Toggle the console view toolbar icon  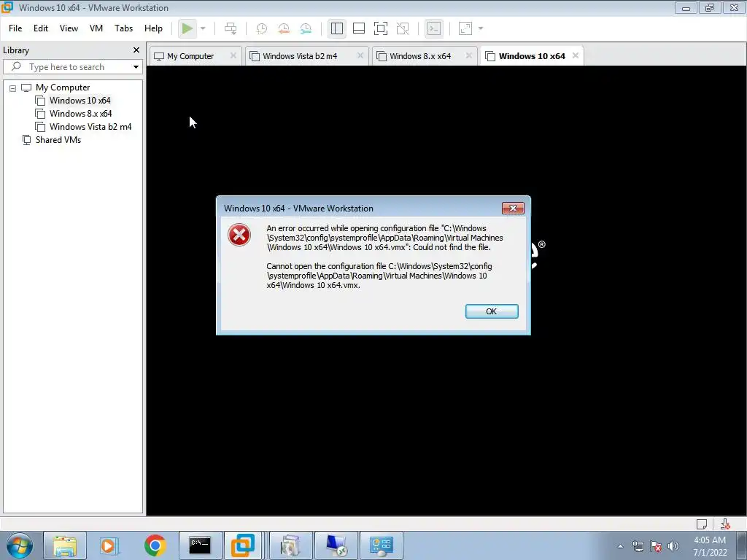click(434, 28)
